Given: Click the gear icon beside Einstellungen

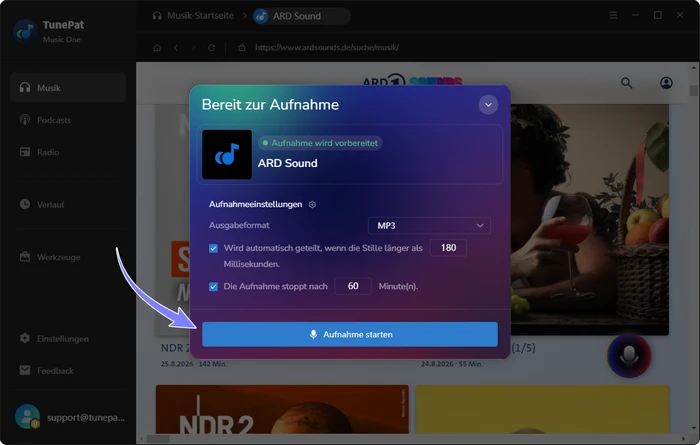Looking at the screenshot, I should click(25, 338).
